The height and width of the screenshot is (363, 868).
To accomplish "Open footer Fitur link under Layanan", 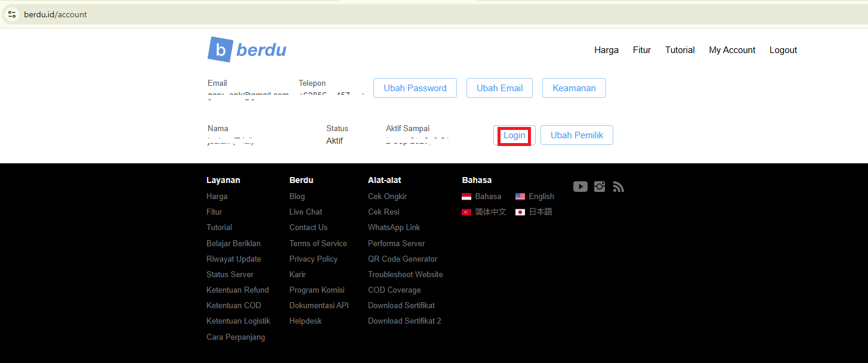I will (214, 212).
